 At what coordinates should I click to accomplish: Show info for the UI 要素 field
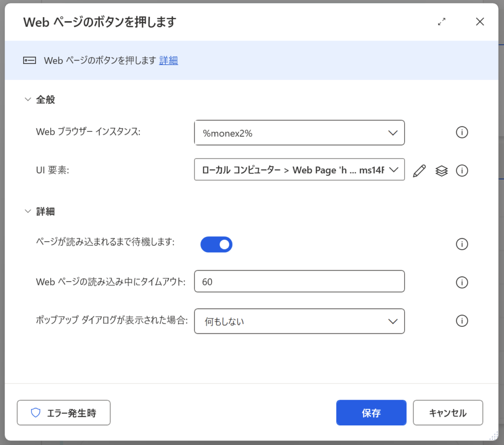point(462,171)
